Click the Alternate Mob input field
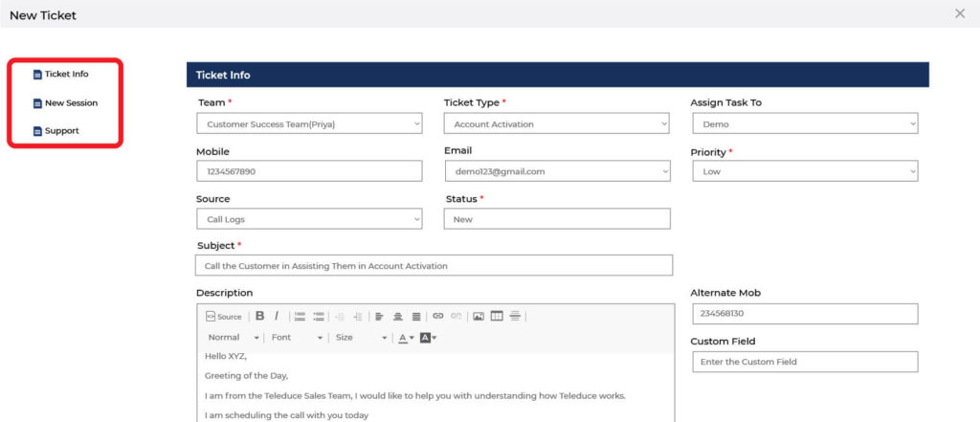This screenshot has height=422, width=980. pos(805,314)
